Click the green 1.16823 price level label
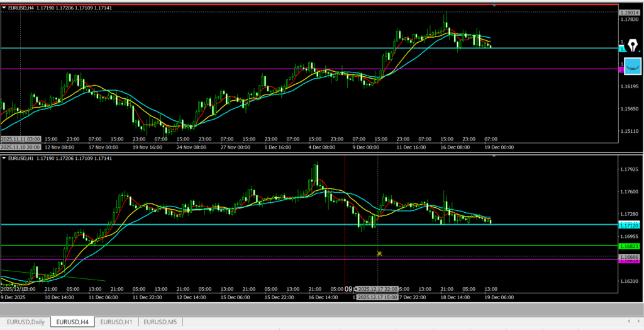Screen dimensions: 644x330 [x=629, y=246]
